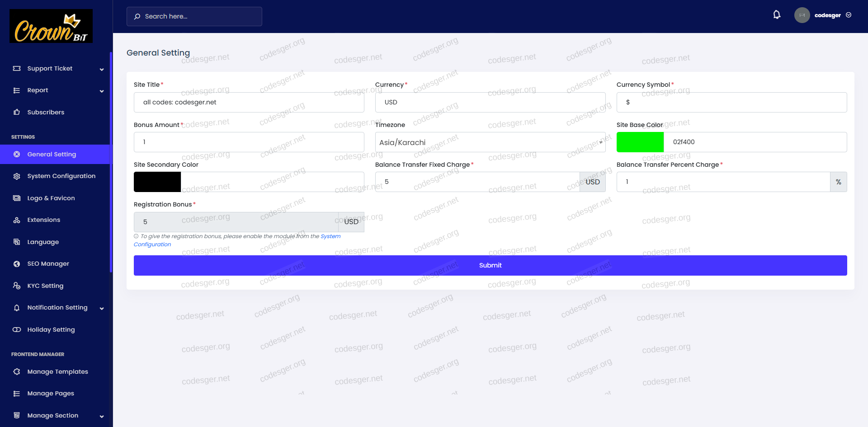The width and height of the screenshot is (868, 427).
Task: Click the search magnifier icon
Action: click(x=137, y=17)
